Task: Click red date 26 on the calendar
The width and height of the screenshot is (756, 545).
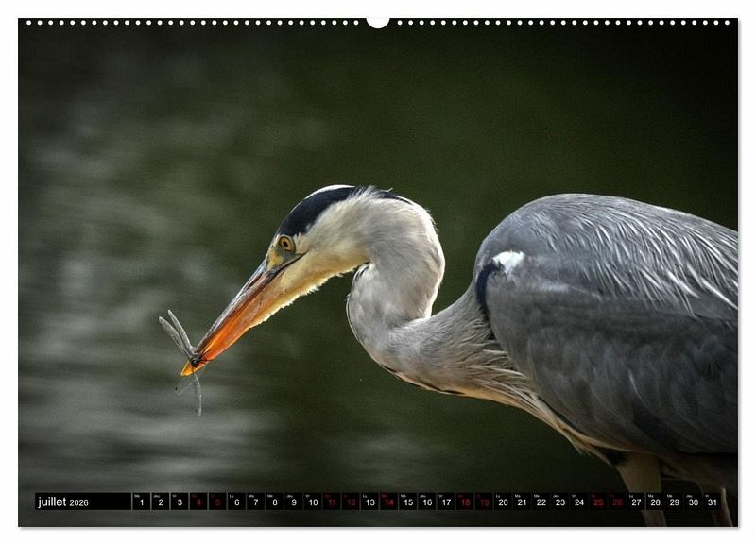Action: (x=617, y=502)
